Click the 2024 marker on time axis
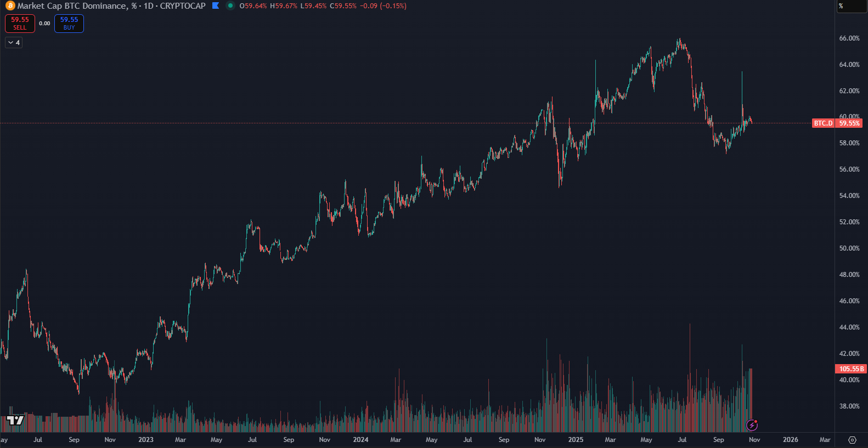 tap(360, 440)
